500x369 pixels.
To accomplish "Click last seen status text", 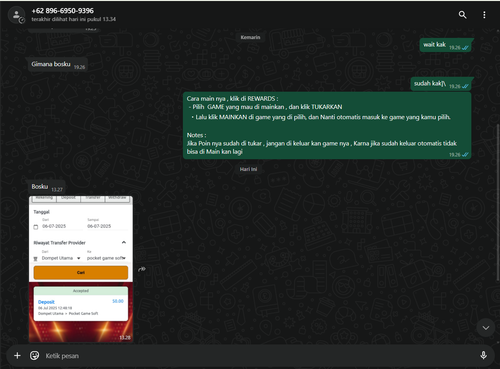I will 74,19.
